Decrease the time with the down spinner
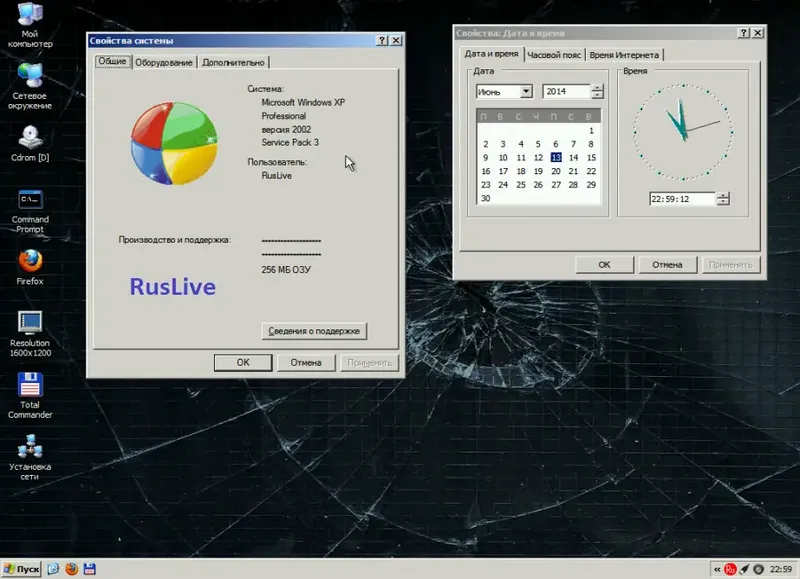This screenshot has width=800, height=579. coord(723,202)
